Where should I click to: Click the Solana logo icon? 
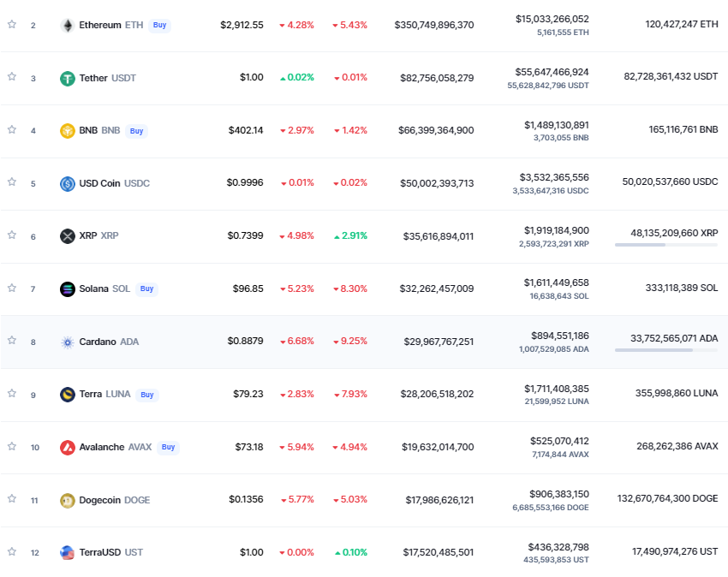pos(68,289)
